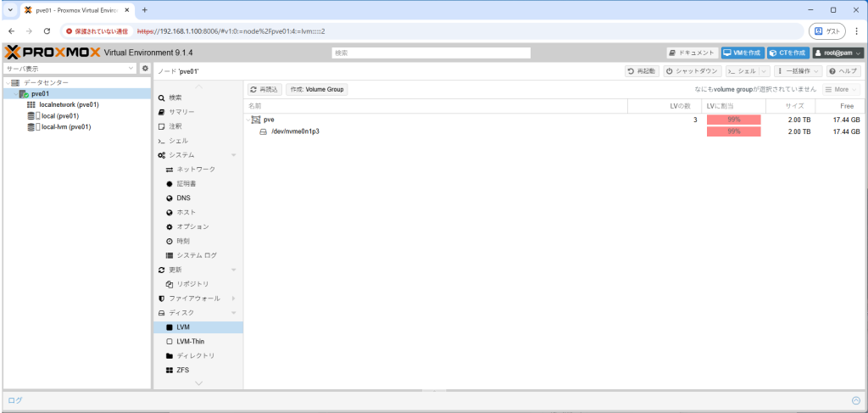868x413 pixels.
Task: Open ホスト hosts menu item
Action: click(198, 213)
